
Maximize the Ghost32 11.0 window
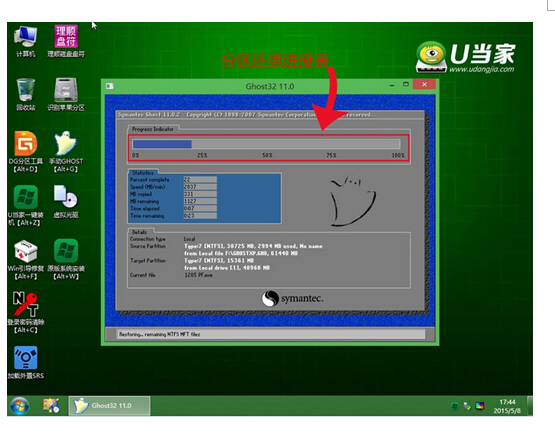(x=406, y=85)
